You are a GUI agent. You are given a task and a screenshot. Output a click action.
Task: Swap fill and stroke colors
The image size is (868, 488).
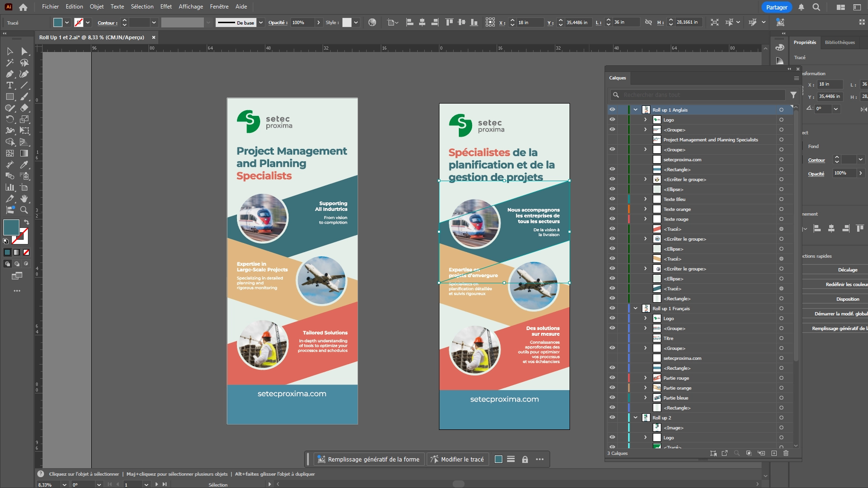[27, 222]
